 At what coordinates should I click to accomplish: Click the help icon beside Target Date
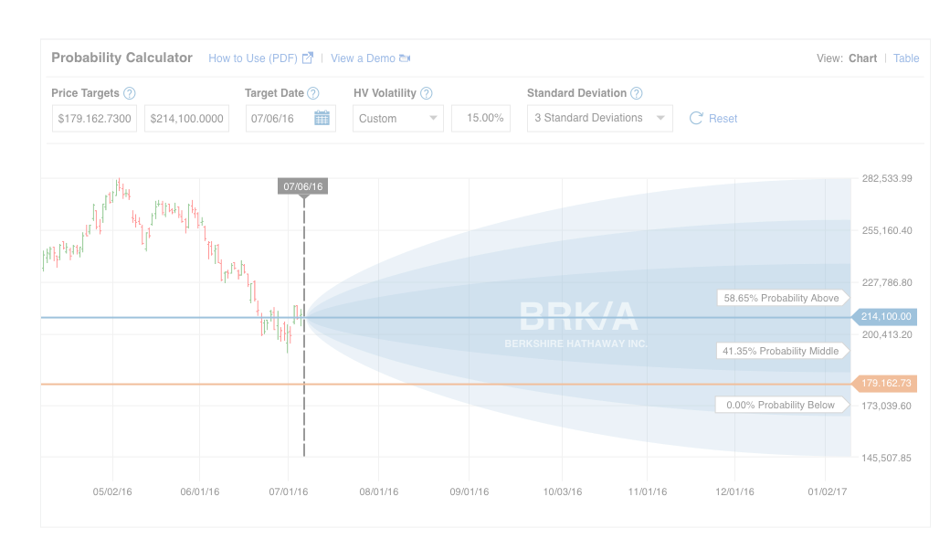click(x=313, y=93)
